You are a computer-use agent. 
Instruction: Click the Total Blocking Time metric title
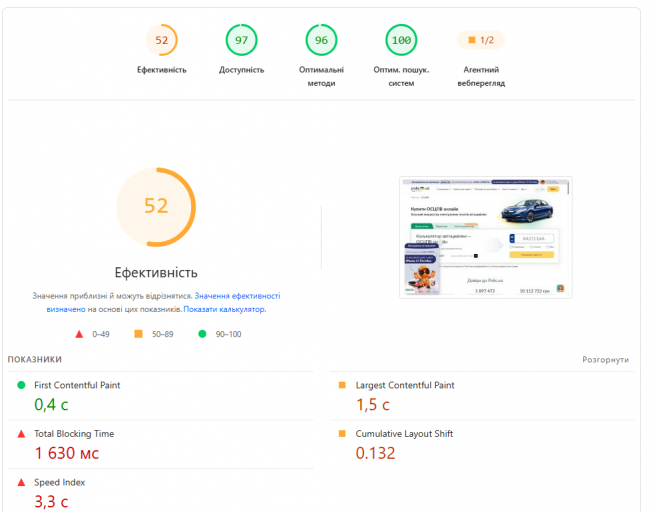pos(74,434)
